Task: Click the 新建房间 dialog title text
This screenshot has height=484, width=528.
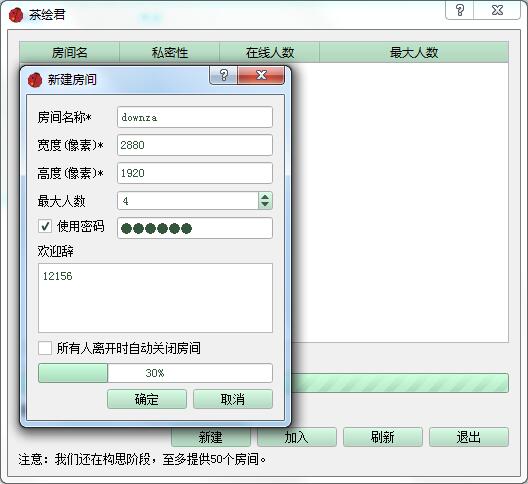Action: (72, 80)
